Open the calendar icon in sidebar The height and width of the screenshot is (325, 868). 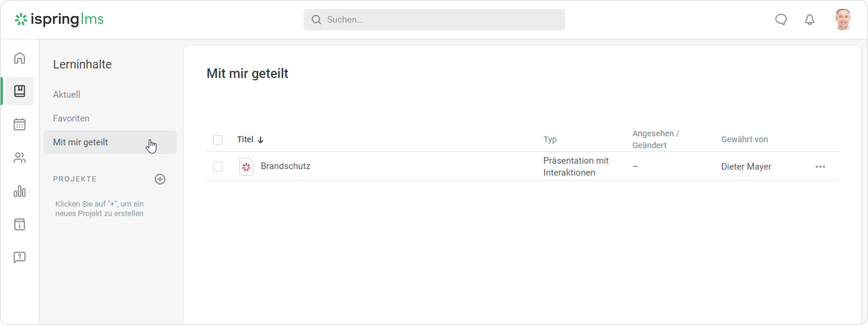click(20, 124)
